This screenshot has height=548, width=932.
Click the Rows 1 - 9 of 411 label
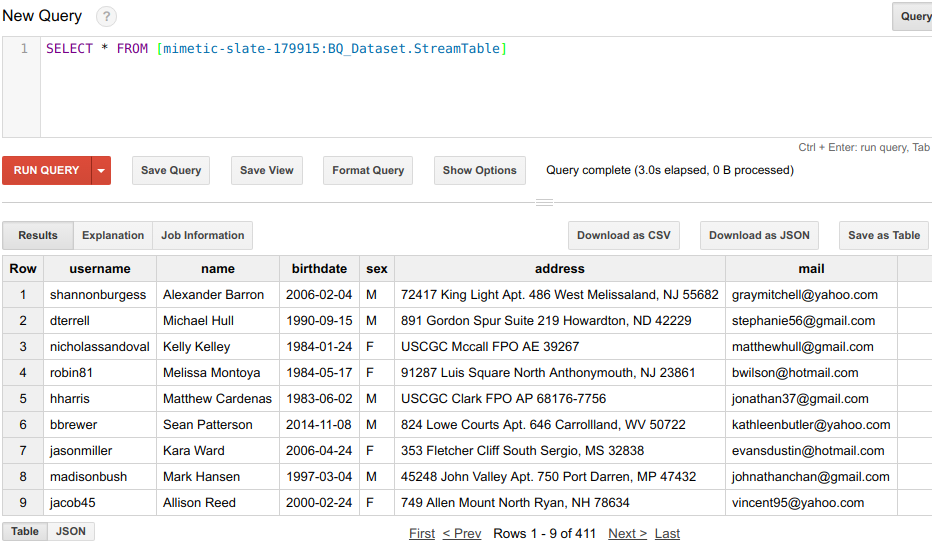click(544, 534)
